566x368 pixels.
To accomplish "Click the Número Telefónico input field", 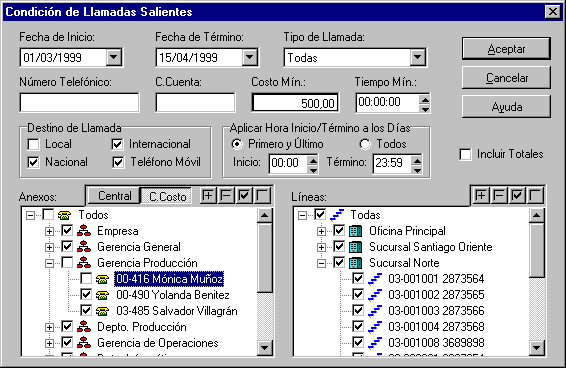I will (x=79, y=103).
